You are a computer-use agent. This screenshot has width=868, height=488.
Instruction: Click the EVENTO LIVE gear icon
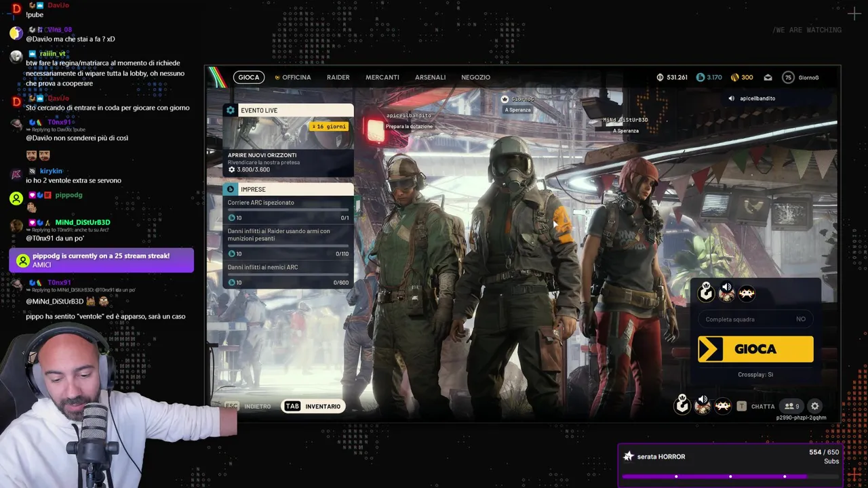pyautogui.click(x=231, y=110)
